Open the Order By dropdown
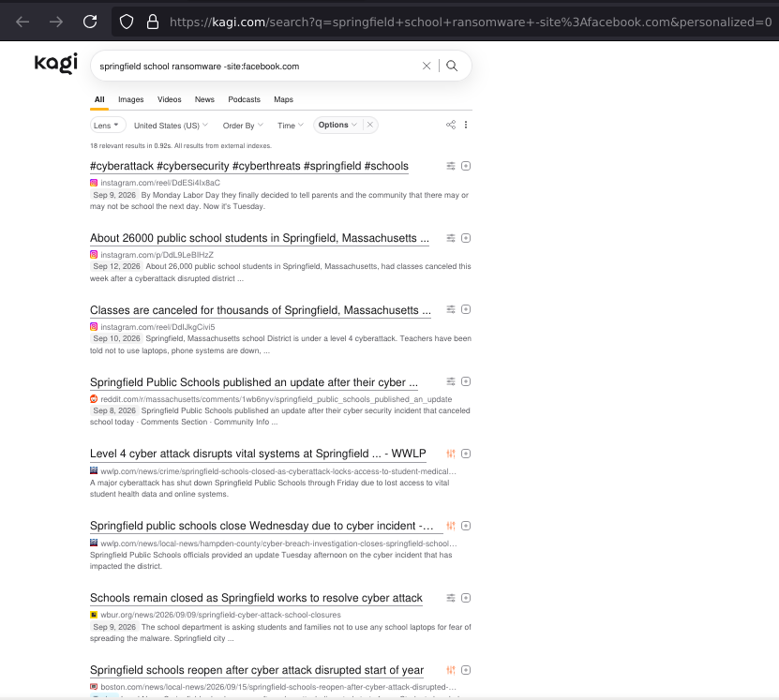The image size is (779, 700). [x=243, y=126]
